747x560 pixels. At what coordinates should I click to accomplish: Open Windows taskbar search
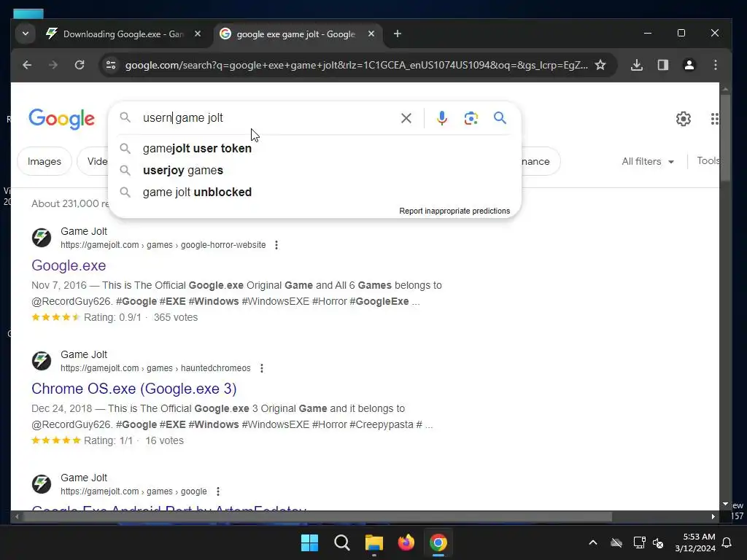click(x=341, y=542)
